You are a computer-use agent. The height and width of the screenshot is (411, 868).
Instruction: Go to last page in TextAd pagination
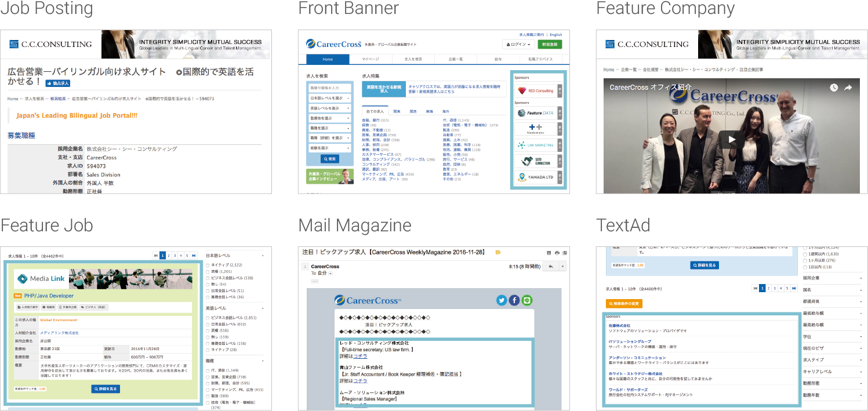794,288
